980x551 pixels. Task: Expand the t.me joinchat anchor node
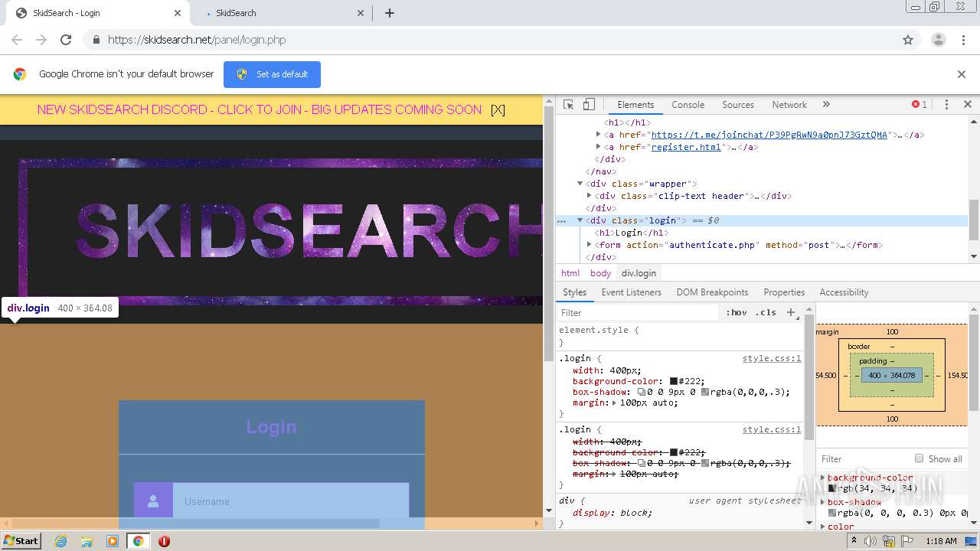tap(599, 135)
